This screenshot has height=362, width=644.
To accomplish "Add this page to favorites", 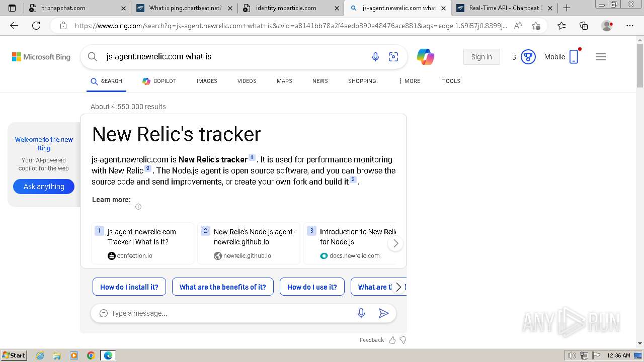I will (536, 26).
